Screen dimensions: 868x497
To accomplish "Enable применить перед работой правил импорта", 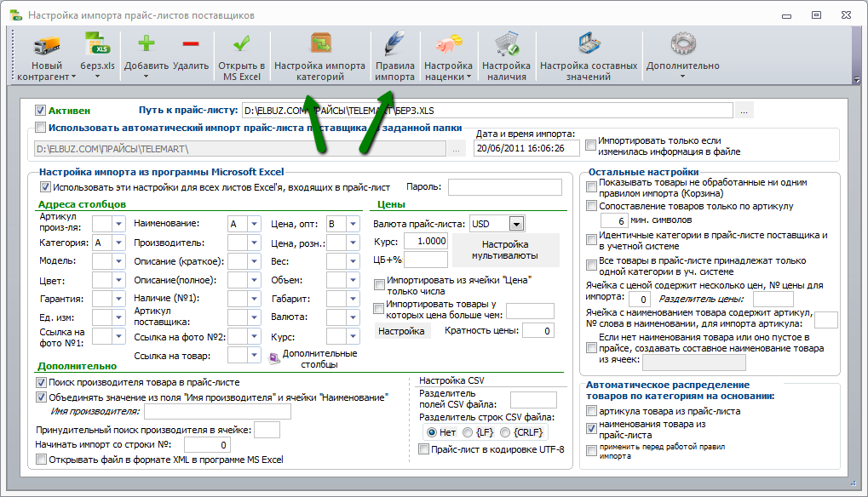I will [x=591, y=450].
